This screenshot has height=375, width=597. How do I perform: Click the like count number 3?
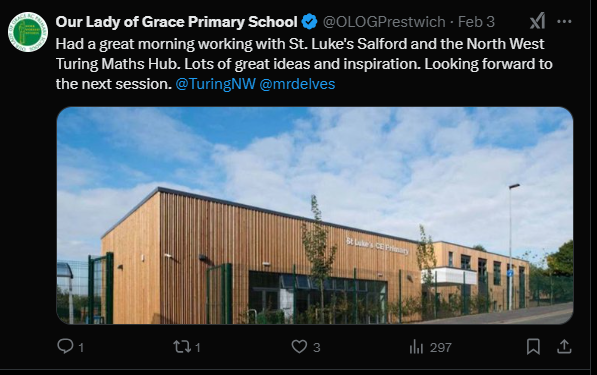[x=317, y=347]
